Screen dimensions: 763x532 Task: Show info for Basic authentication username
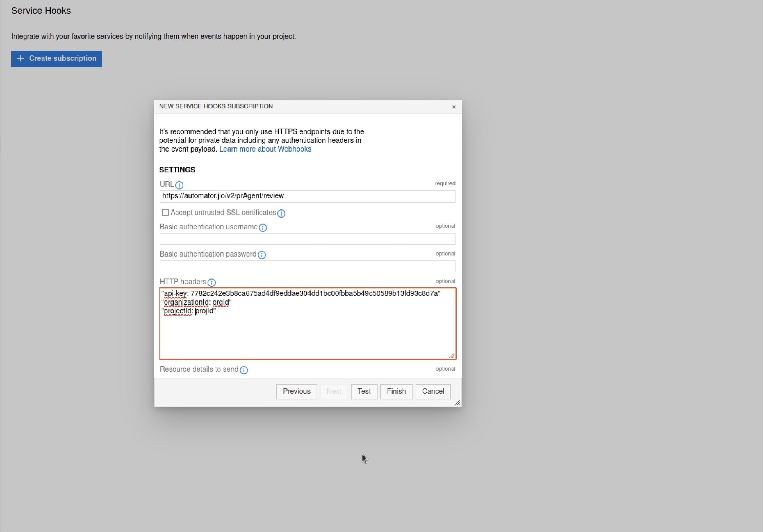pos(263,228)
